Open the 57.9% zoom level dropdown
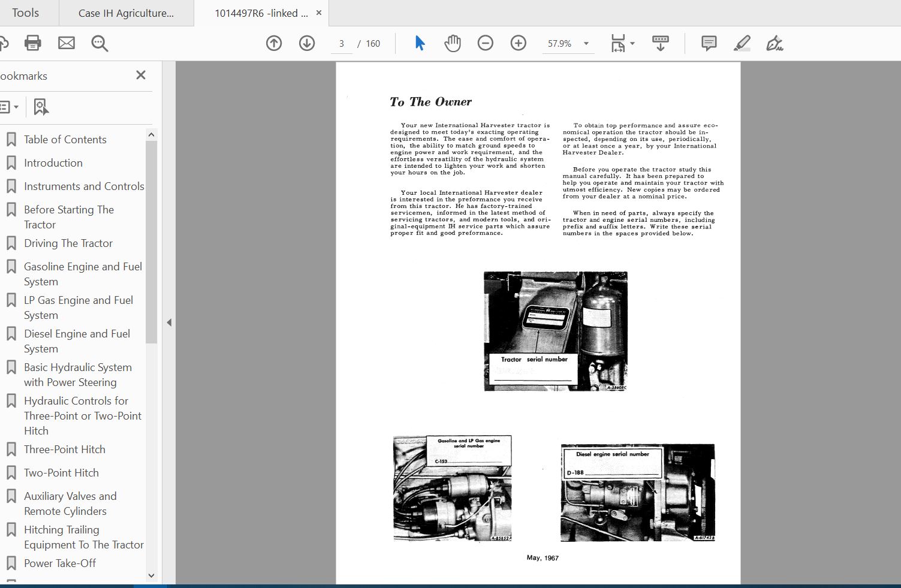 tap(586, 44)
